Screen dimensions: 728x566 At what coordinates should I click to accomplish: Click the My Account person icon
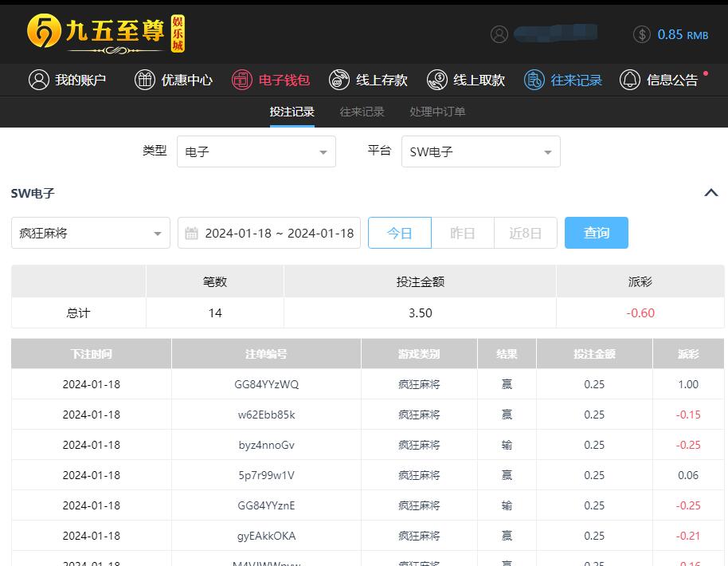(x=38, y=80)
